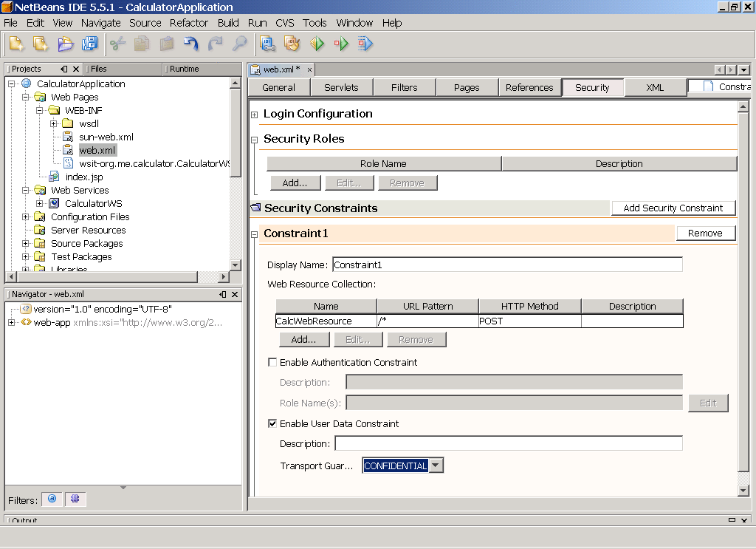Open a project using the Open Project icon

tap(65, 44)
